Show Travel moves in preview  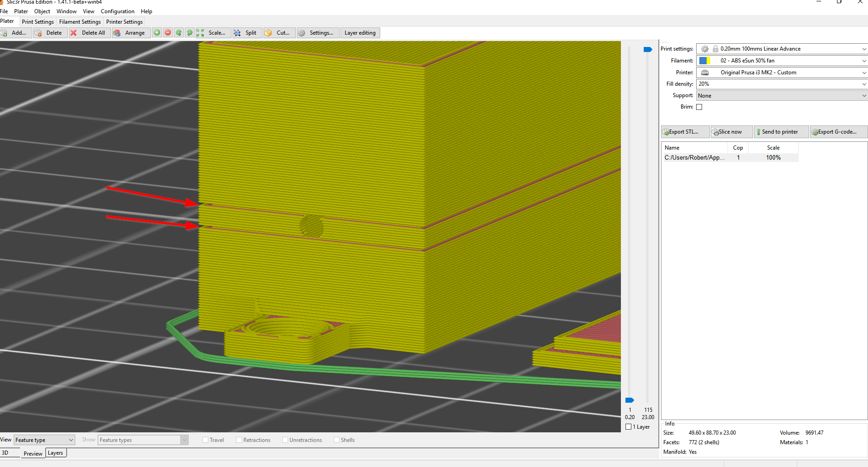206,440
